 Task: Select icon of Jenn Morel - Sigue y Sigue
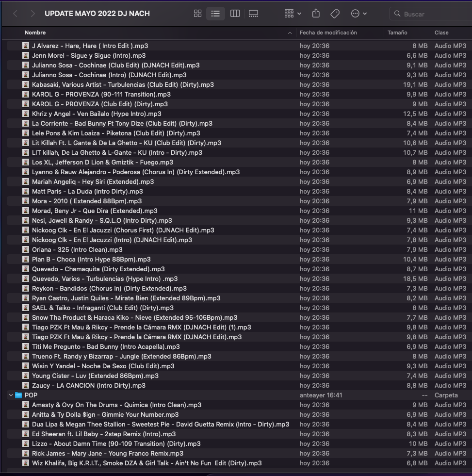(26, 55)
